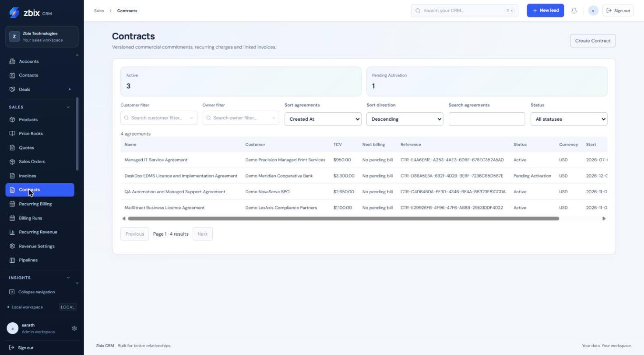Open Sort direction Descending dropdown
644x355 pixels.
[405, 119]
